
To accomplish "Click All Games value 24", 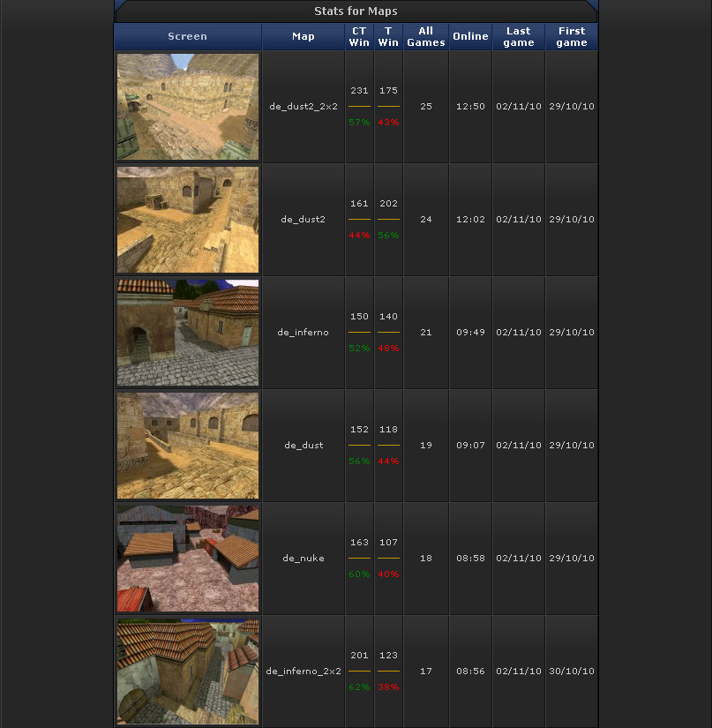I will pos(426,219).
